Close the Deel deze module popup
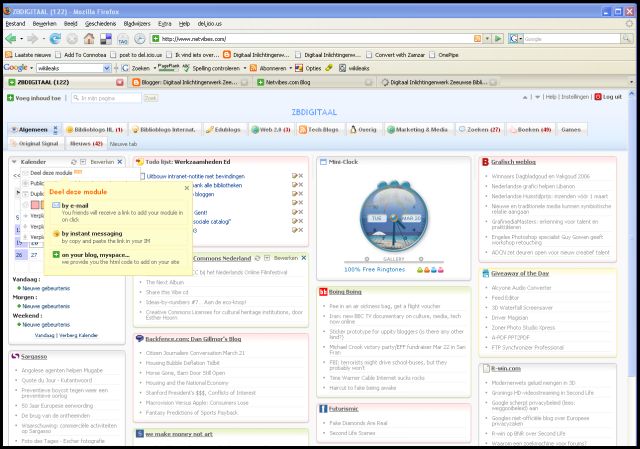The height and width of the screenshot is (449, 640). tap(187, 188)
